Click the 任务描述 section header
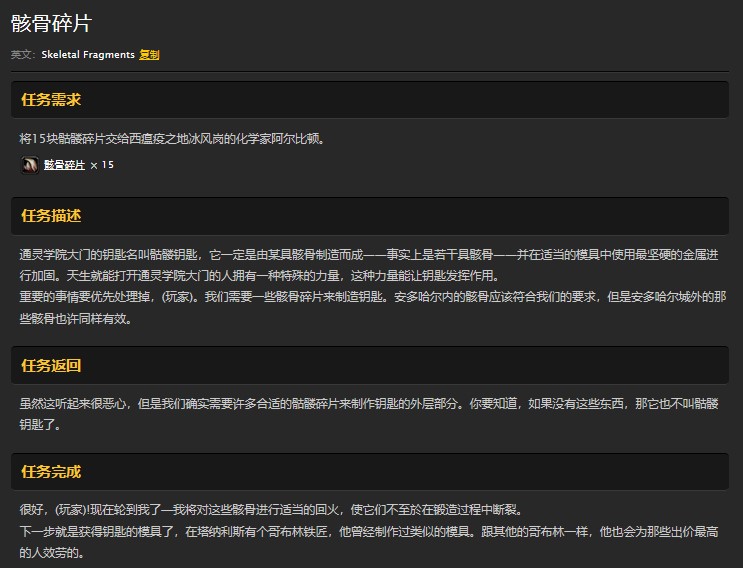Image resolution: width=743 pixels, height=568 pixels. click(51, 216)
